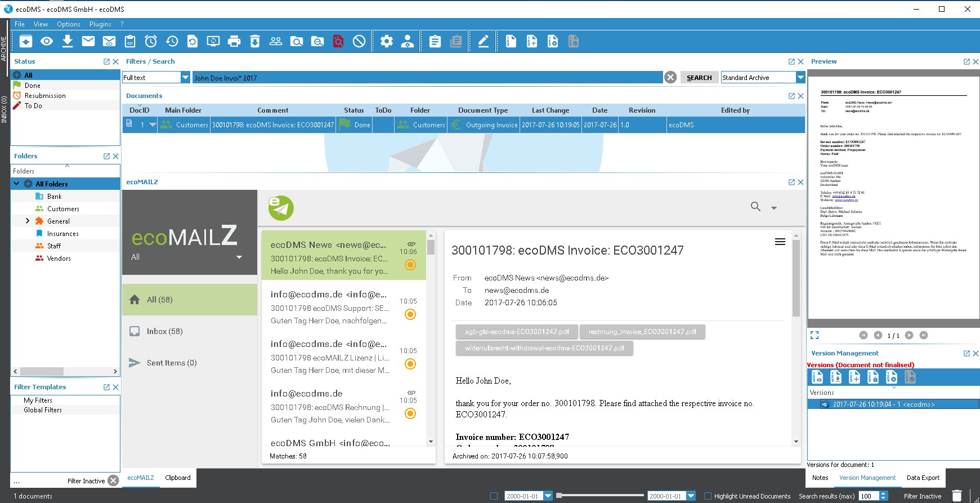Open attachment widerrufsrecht-withdrawal-ecodms-ECO3001247.pdf
The width and height of the screenshot is (980, 503).
(x=544, y=348)
